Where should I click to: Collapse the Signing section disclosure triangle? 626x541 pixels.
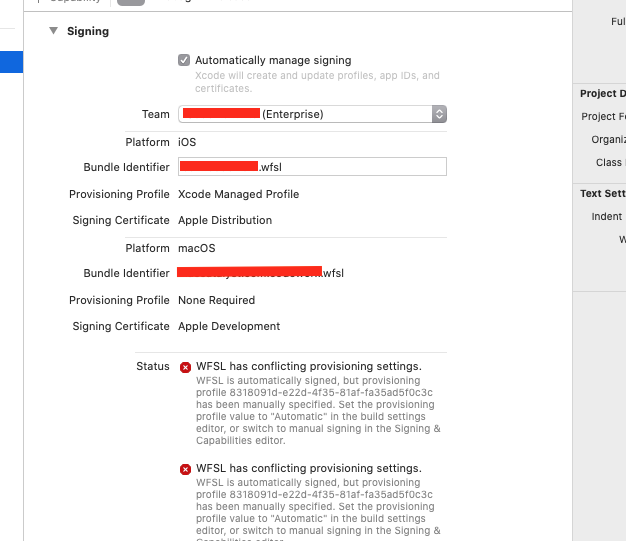[53, 32]
